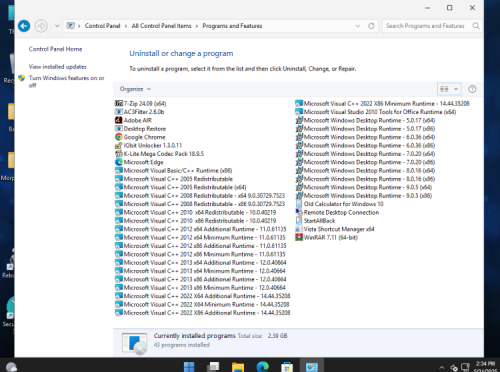The image size is (500, 372).
Task: Open the recent locations dropdown
Action: point(57,26)
